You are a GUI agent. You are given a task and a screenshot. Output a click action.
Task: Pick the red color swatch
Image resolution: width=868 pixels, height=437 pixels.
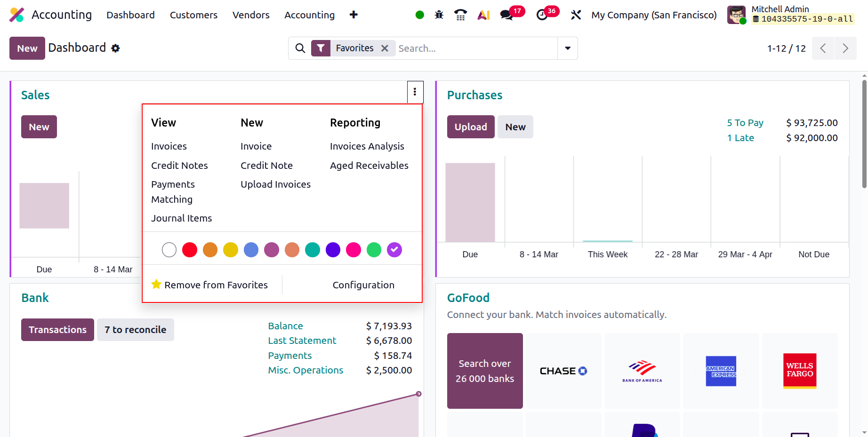[190, 250]
